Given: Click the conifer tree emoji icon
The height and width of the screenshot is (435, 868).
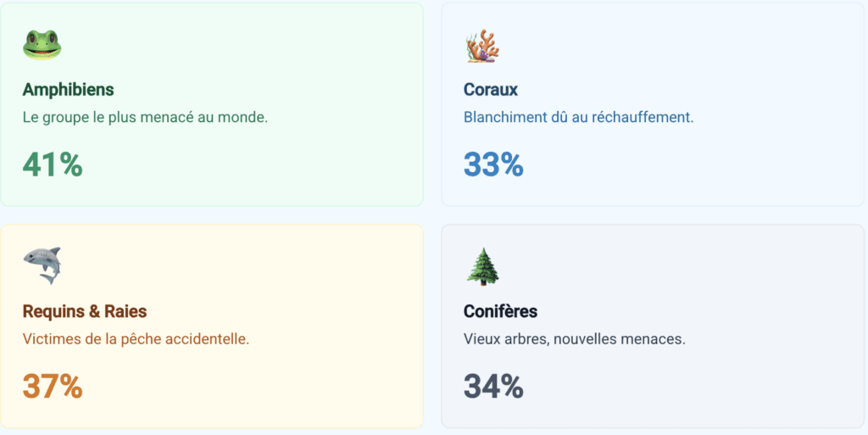Looking at the screenshot, I should click(483, 266).
